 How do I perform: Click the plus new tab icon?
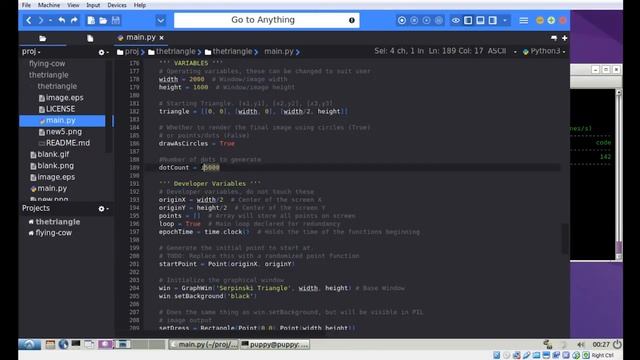pyautogui.click(x=564, y=38)
